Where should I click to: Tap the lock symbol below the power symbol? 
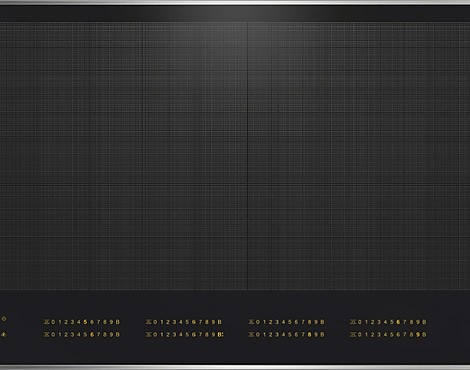[4, 334]
